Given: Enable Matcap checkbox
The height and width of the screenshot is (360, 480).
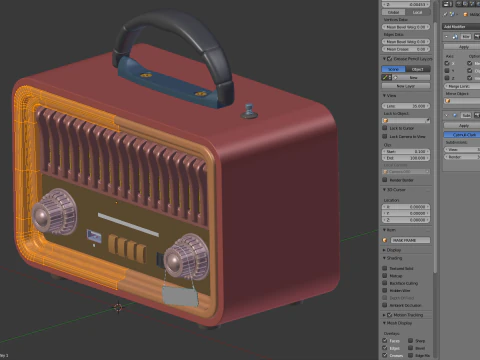Looking at the screenshot, I should pyautogui.click(x=385, y=276).
